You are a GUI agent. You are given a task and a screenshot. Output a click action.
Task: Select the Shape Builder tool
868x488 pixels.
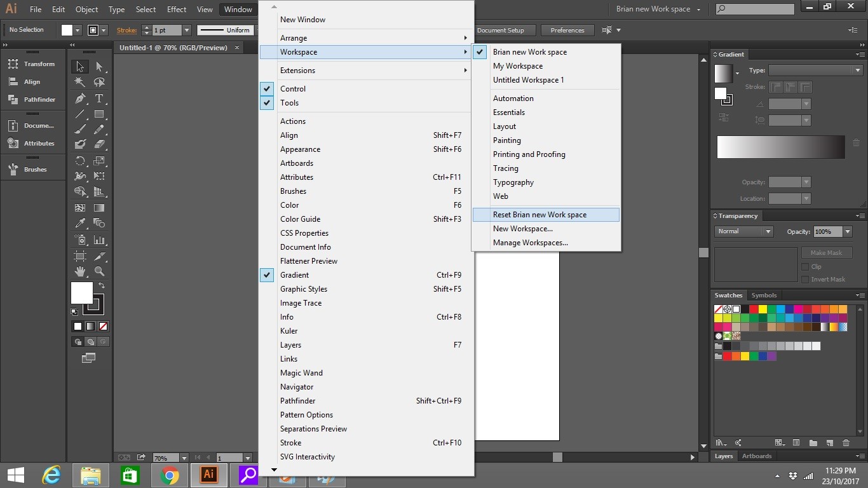pyautogui.click(x=80, y=192)
